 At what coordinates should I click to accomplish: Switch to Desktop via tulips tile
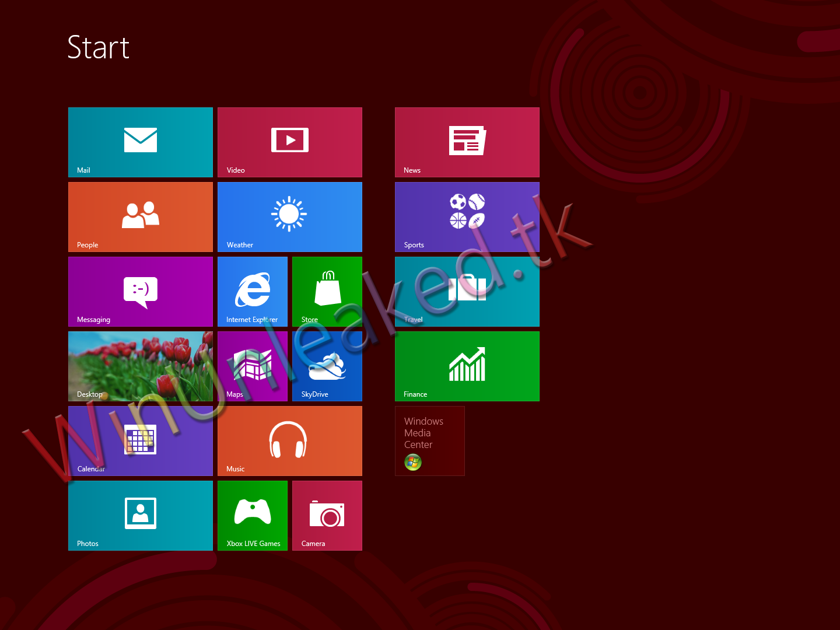coord(141,366)
